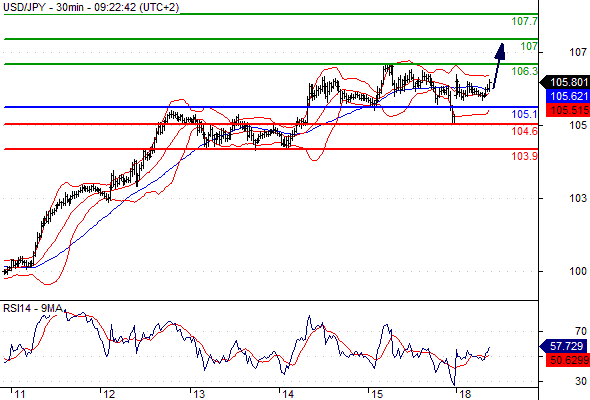Click the 107 price axis label

pos(578,52)
